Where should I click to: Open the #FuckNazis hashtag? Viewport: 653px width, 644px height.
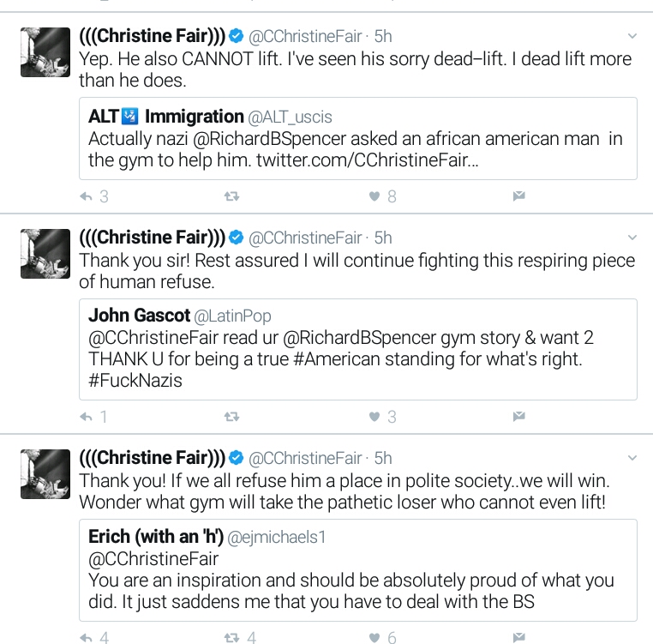tap(135, 381)
